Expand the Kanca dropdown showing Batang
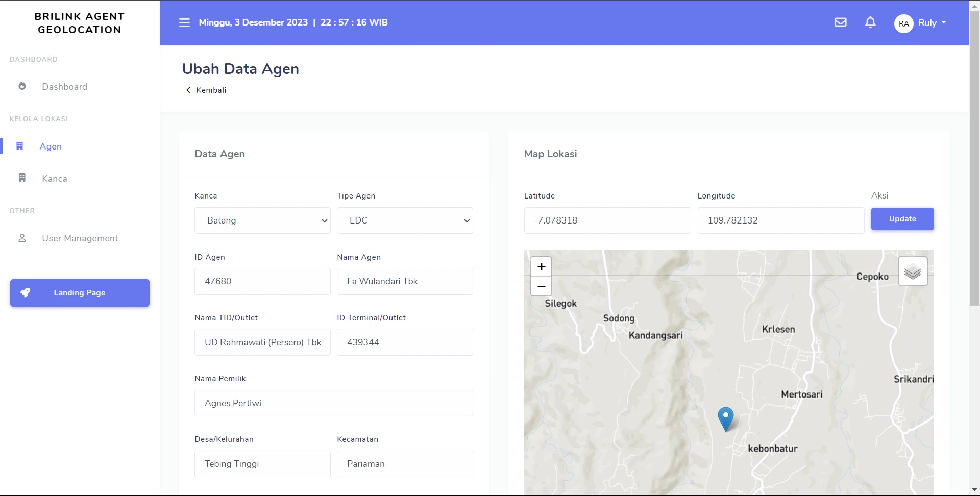Screen dimensions: 980x496 pyautogui.click(x=262, y=220)
